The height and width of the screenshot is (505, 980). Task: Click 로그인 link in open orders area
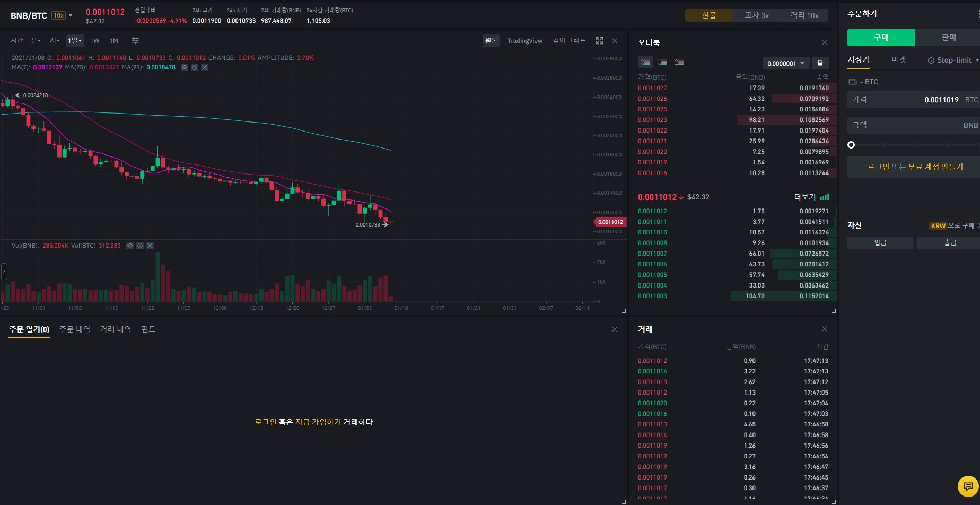click(x=266, y=422)
